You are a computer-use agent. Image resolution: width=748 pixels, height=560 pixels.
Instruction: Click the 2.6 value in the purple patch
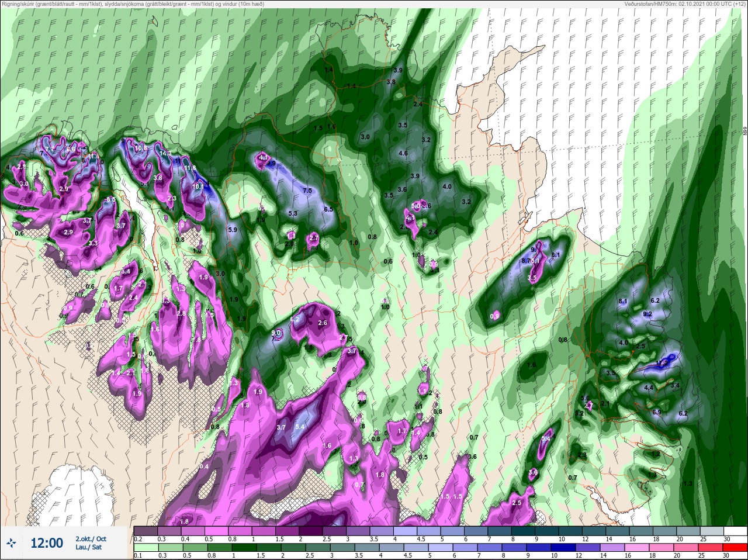[322, 323]
